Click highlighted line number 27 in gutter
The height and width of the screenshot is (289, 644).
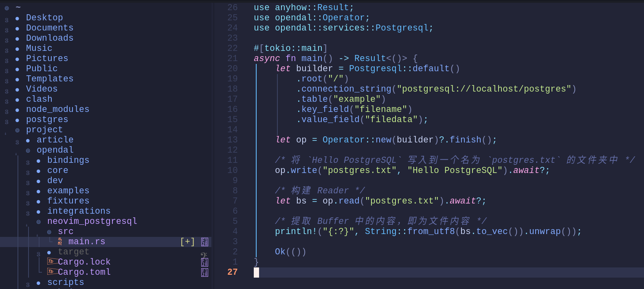232,272
